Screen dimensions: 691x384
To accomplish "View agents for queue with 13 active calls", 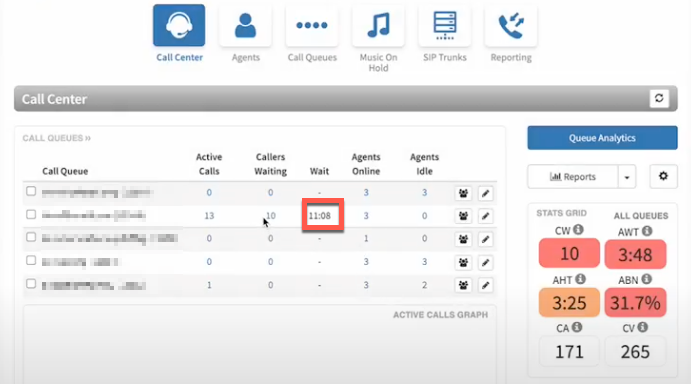I will point(463,216).
